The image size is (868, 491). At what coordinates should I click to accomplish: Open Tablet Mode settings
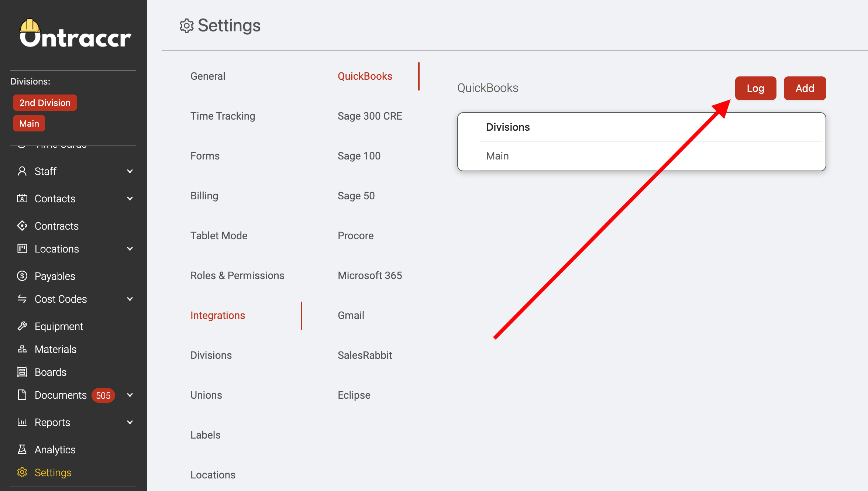pyautogui.click(x=219, y=236)
